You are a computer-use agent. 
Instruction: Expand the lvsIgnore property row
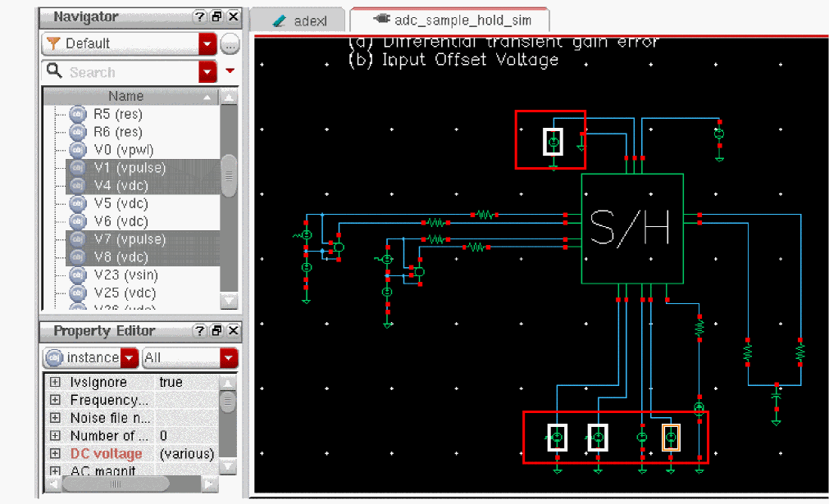click(55, 382)
